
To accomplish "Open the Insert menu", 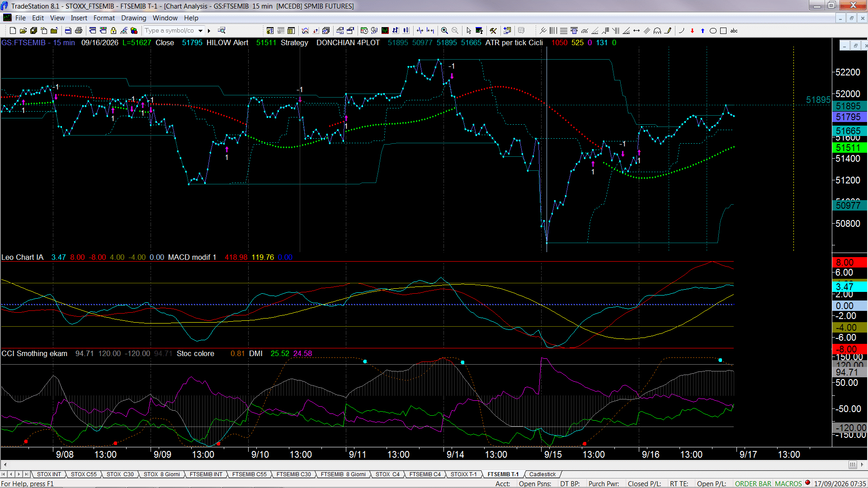I will point(79,18).
